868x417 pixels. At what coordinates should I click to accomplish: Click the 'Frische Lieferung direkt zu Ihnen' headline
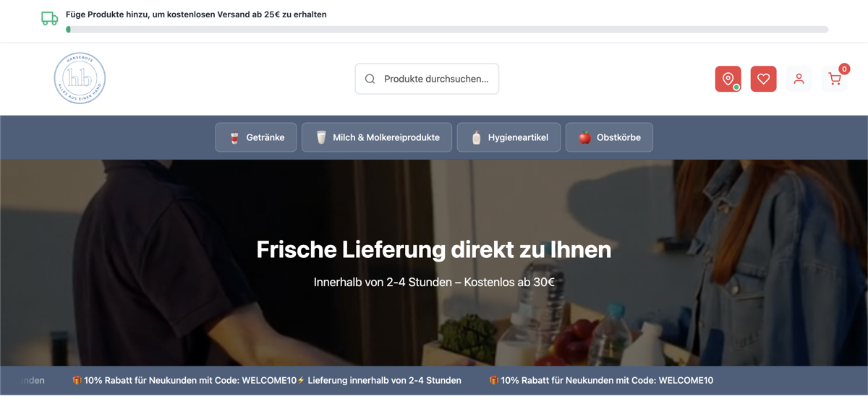[x=434, y=249]
